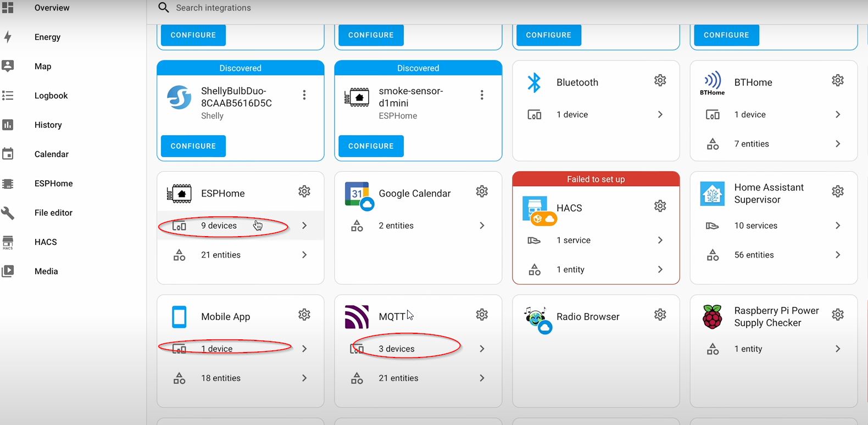The height and width of the screenshot is (425, 868).
Task: Open MQTT 3 devices link
Action: click(418, 349)
